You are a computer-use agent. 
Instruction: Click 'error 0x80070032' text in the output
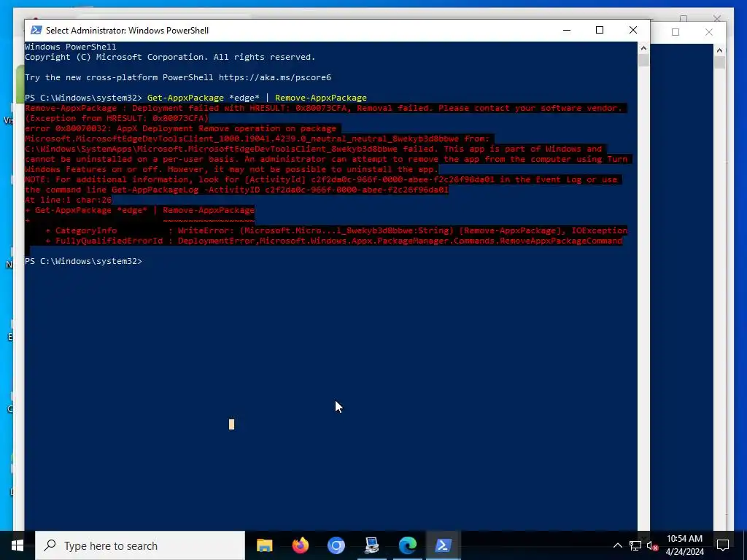[x=68, y=128]
